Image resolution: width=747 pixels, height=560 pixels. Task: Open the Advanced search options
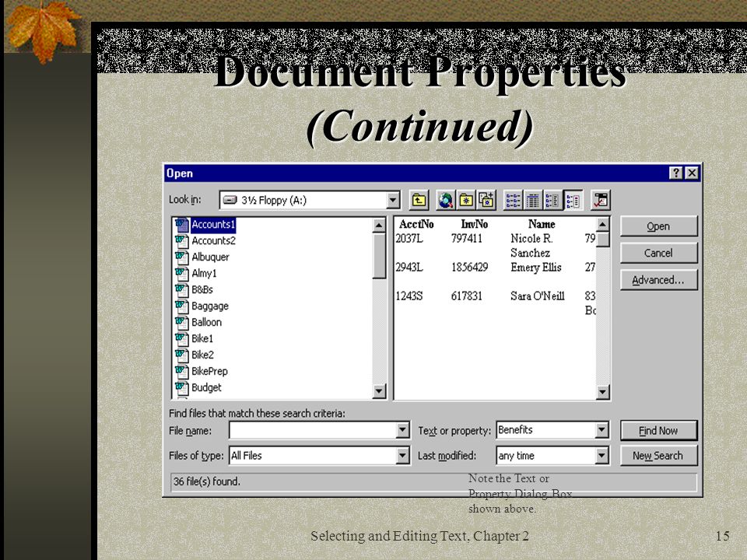(x=658, y=280)
